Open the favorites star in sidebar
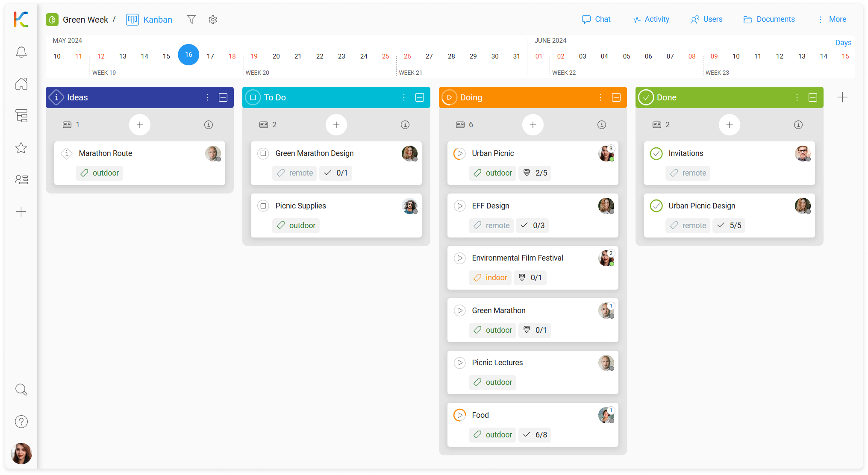Viewport: 868px width, 475px height. tap(21, 148)
